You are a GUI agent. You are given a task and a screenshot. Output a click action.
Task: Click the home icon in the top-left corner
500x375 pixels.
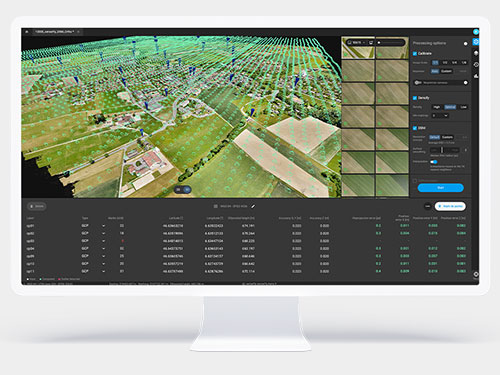[27, 32]
